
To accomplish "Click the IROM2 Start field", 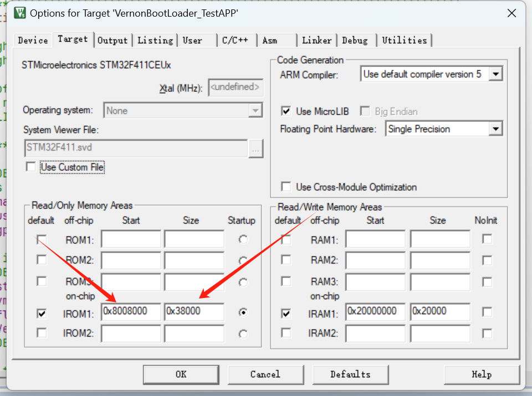I will point(131,333).
